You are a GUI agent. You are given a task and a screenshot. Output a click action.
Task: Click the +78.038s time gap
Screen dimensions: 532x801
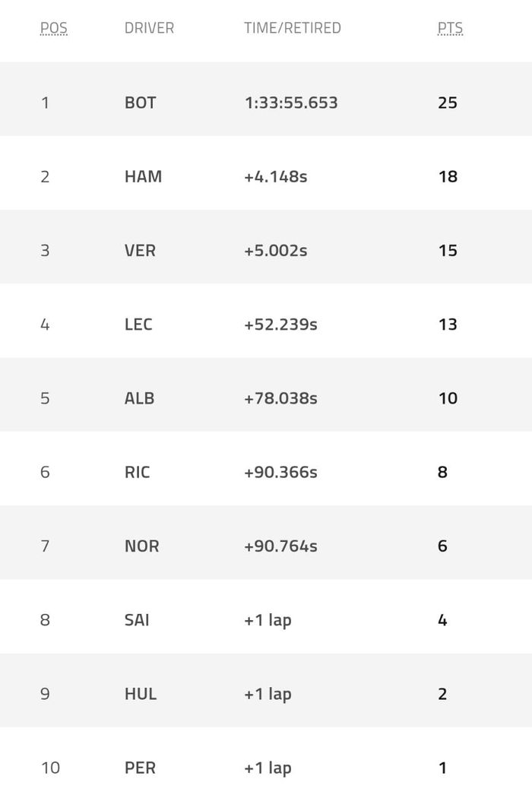pyautogui.click(x=280, y=398)
